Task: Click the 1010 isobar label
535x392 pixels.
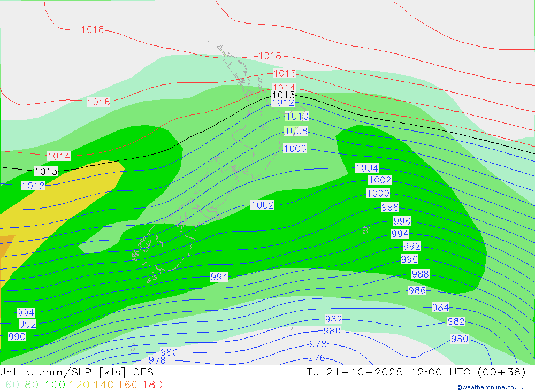Action: point(297,117)
